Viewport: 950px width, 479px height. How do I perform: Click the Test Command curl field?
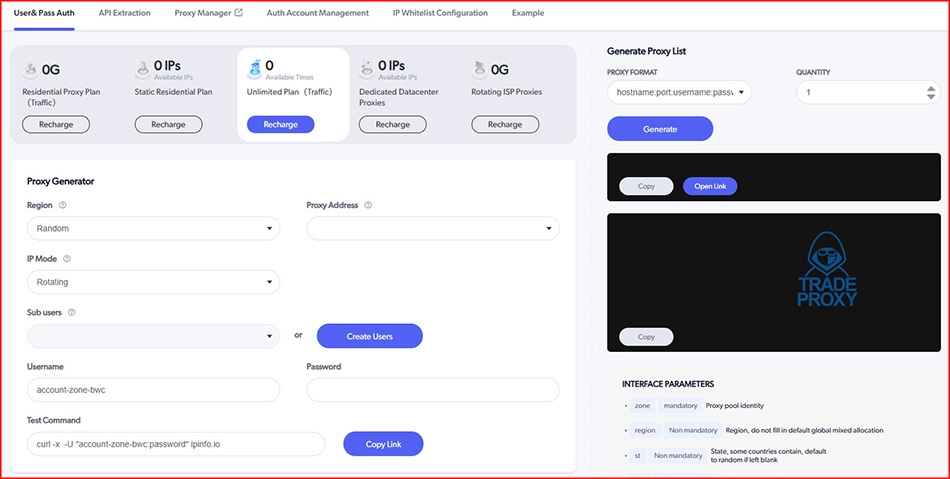pos(176,444)
